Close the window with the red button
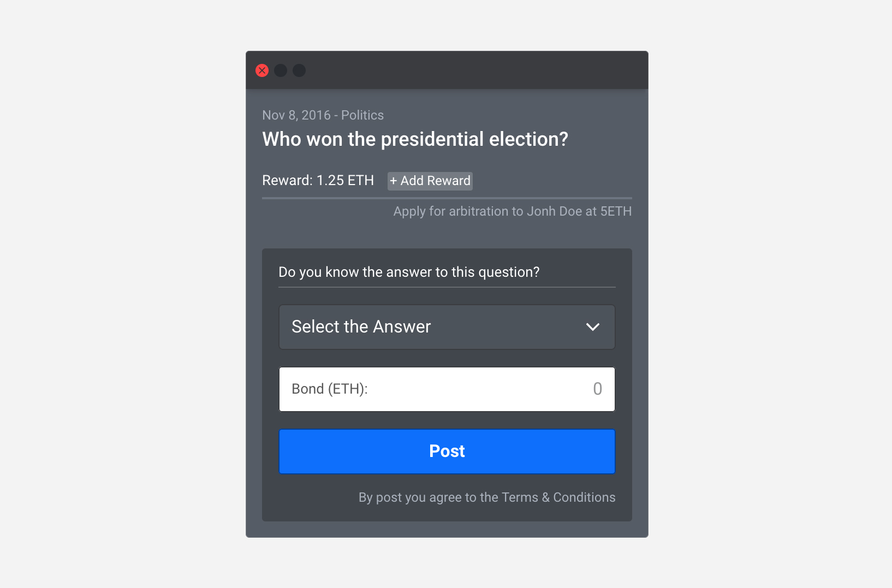The height and width of the screenshot is (588, 892). point(262,70)
